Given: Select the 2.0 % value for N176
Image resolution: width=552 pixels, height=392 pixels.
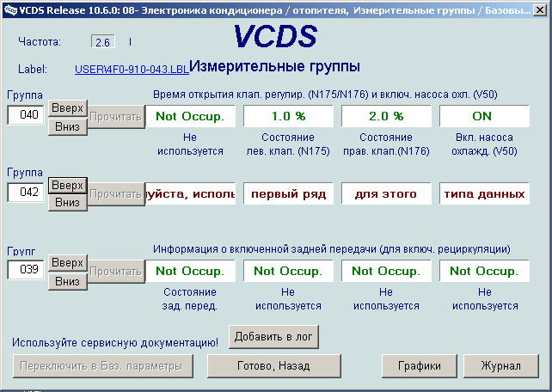Looking at the screenshot, I should click(386, 116).
